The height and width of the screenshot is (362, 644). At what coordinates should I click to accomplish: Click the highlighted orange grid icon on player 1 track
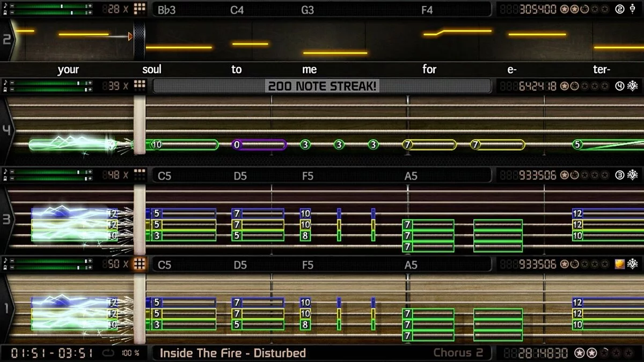click(140, 264)
